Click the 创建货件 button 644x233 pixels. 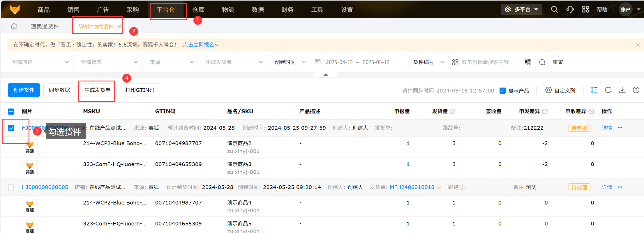click(24, 90)
